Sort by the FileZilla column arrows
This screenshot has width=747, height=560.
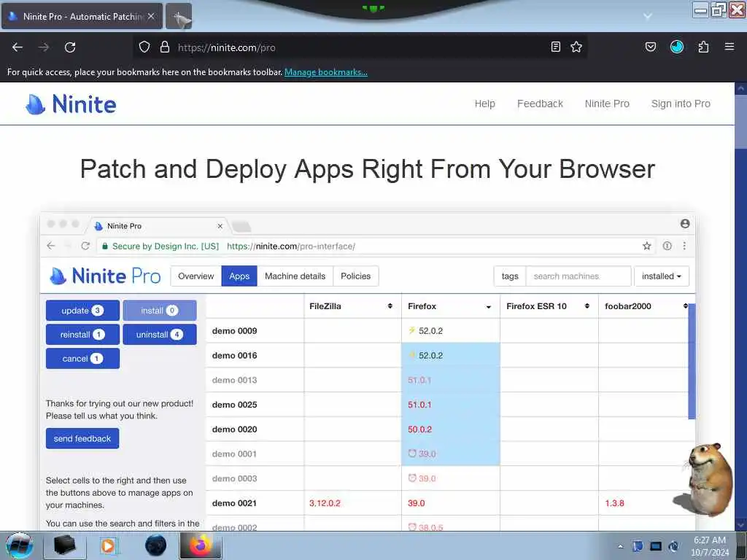point(390,306)
